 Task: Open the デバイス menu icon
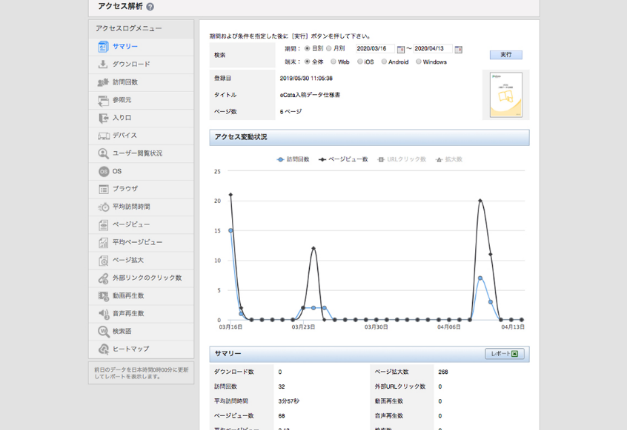pos(104,135)
